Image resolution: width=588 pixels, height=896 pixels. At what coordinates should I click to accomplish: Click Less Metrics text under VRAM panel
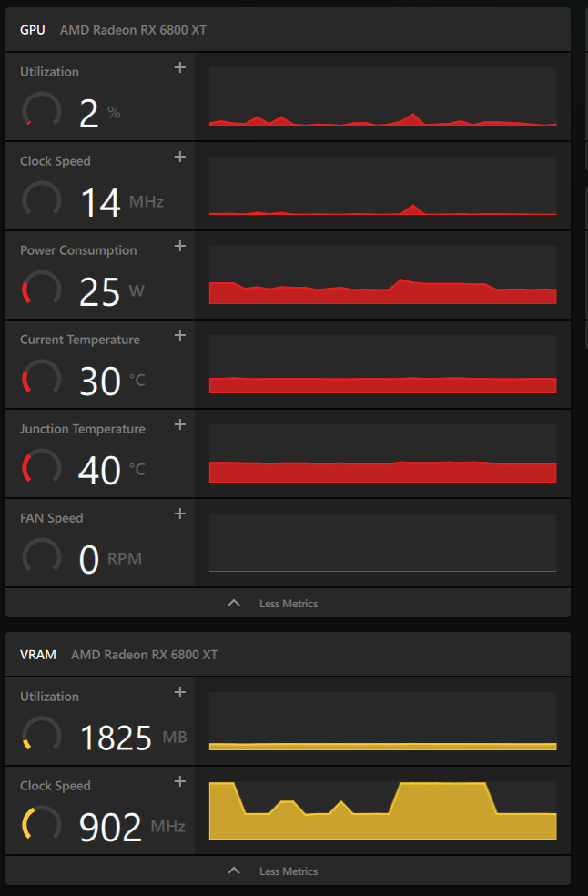289,871
